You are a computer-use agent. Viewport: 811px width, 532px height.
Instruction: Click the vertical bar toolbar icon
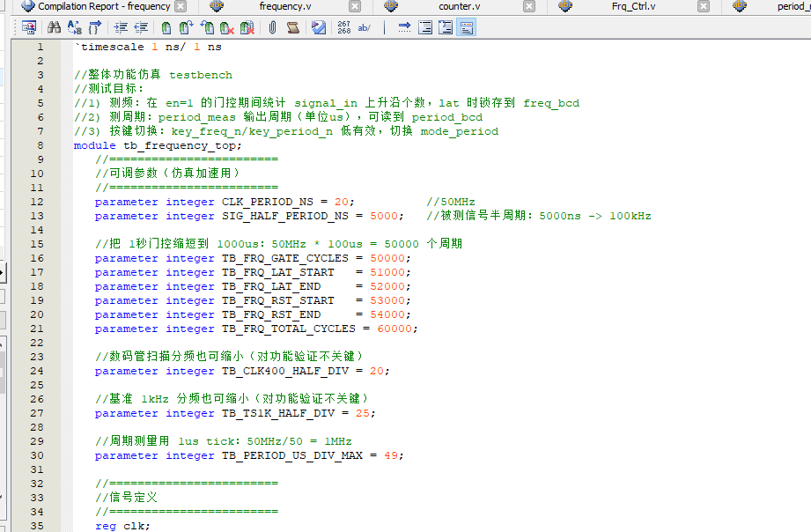point(384,27)
